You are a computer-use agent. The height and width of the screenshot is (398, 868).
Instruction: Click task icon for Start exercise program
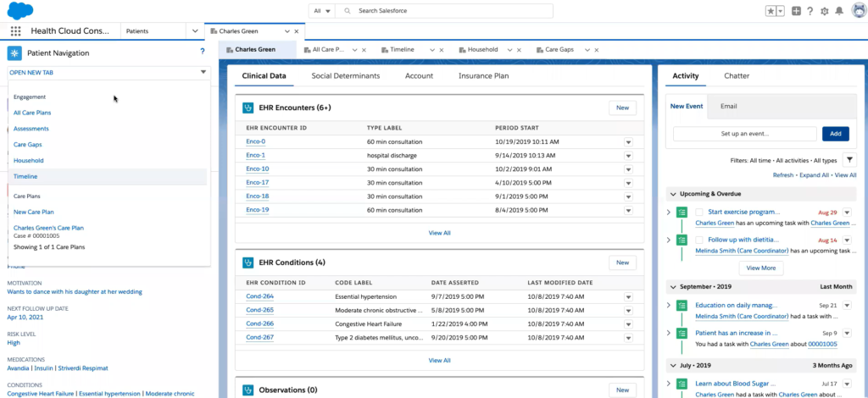coord(682,213)
